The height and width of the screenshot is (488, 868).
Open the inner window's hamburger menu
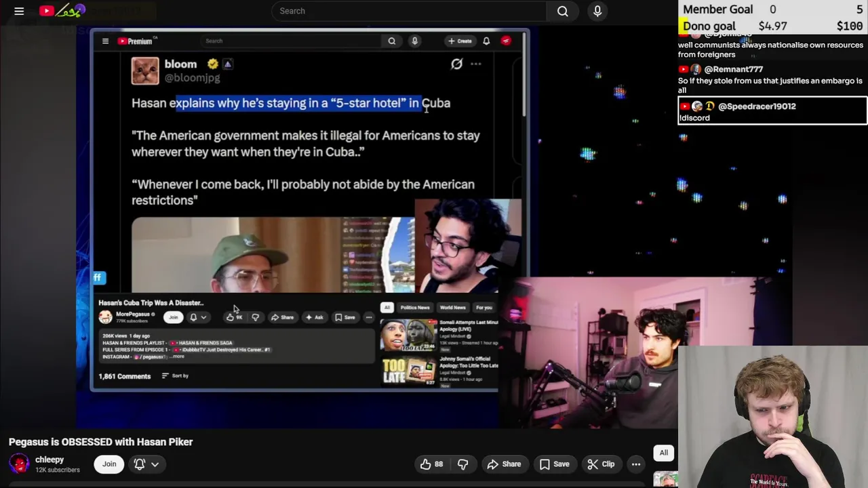pyautogui.click(x=105, y=41)
